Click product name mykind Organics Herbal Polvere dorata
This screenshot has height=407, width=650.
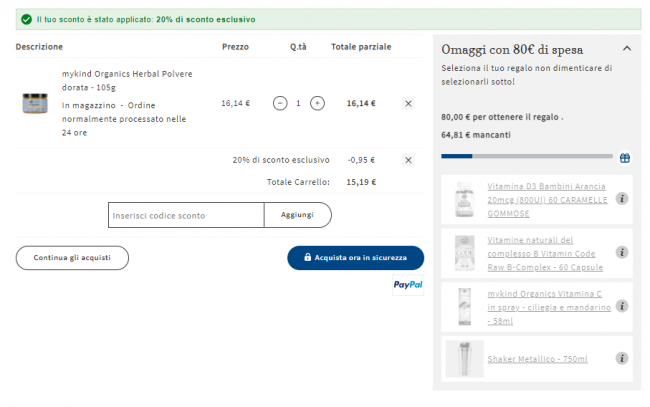[127, 80]
